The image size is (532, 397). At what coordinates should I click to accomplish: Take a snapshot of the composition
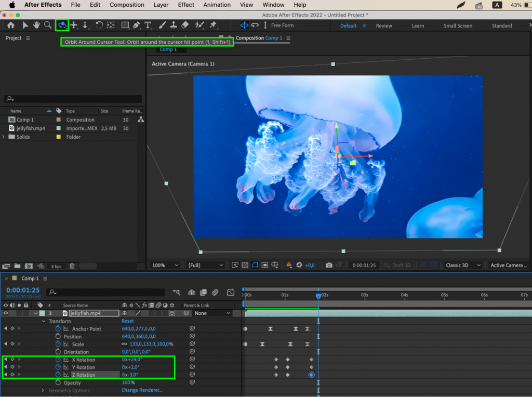point(329,265)
